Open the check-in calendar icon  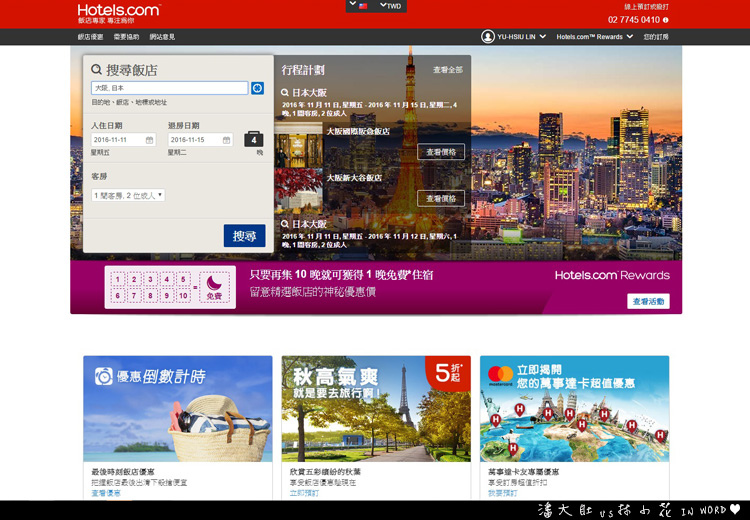[x=149, y=140]
